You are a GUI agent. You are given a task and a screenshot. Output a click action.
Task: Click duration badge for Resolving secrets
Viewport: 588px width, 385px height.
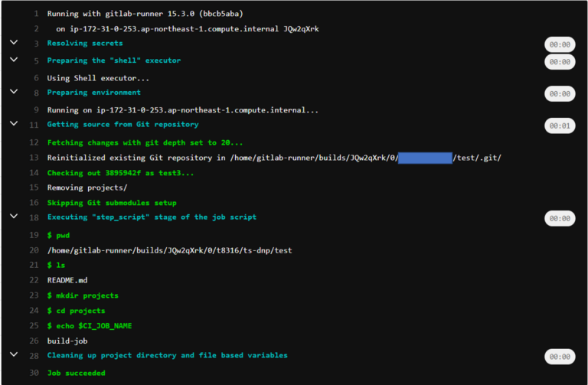pos(559,45)
